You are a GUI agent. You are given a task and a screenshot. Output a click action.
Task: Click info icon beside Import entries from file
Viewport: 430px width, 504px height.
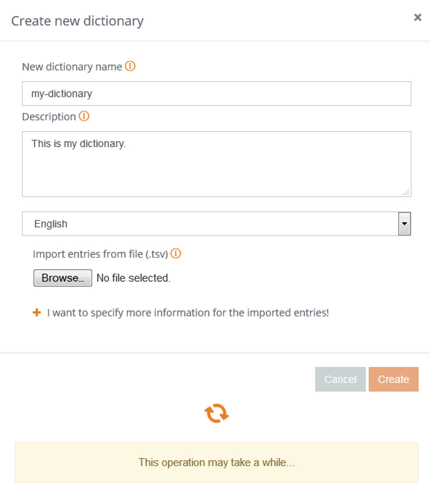[x=176, y=254]
